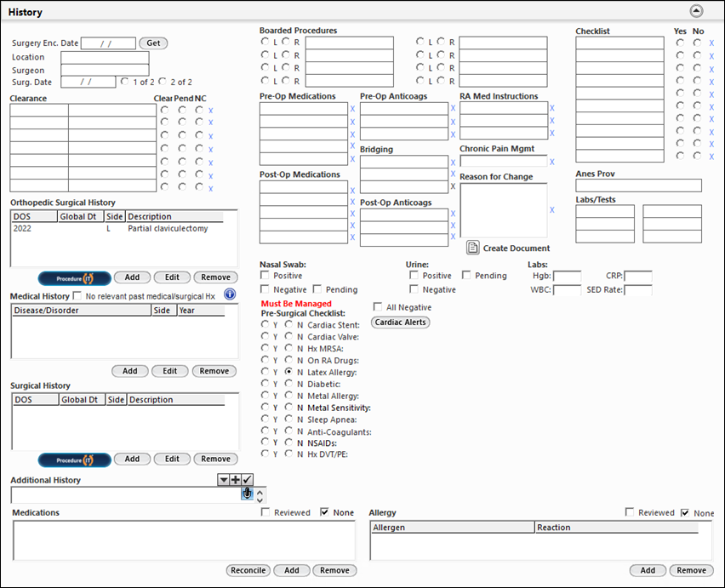Click the Procedure IT button under Orthopedic Surgical History

coord(74,278)
